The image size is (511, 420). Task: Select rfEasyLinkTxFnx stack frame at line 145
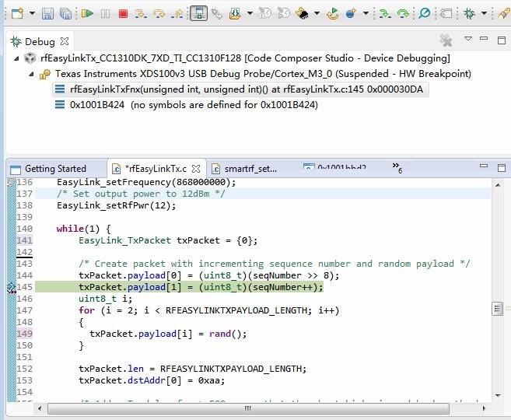240,89
